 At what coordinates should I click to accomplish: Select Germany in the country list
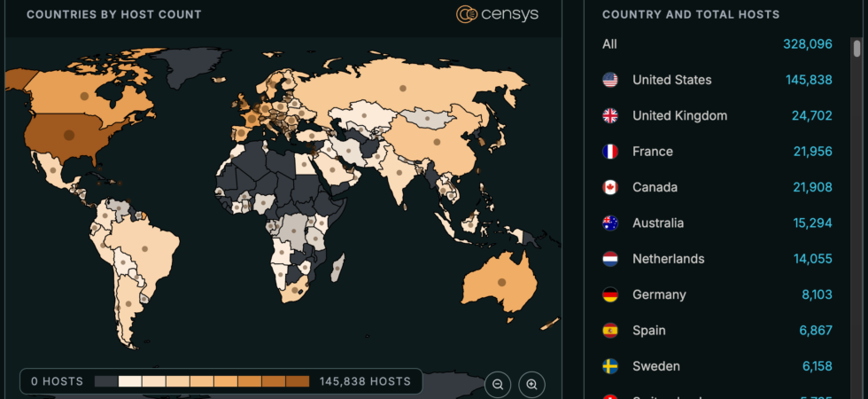[x=717, y=294]
